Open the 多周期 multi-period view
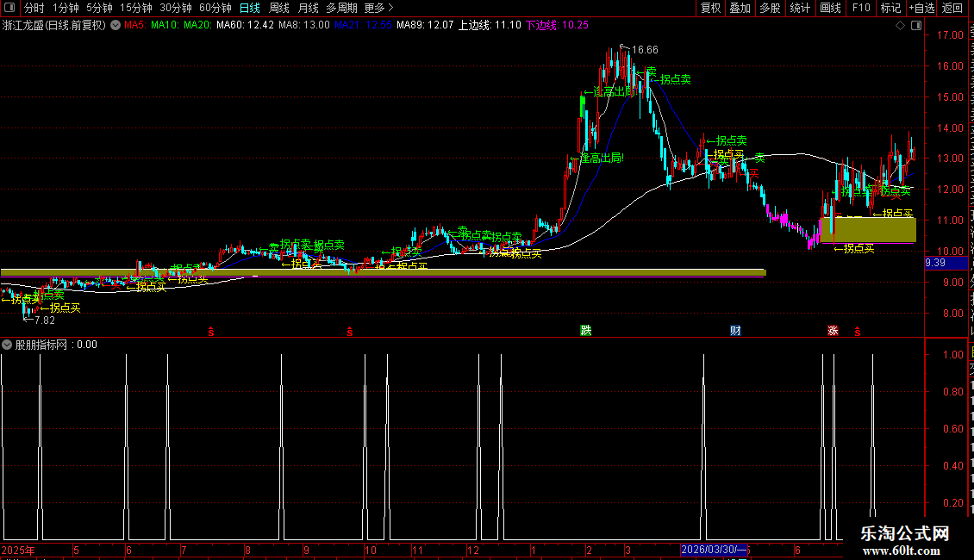 [x=341, y=8]
